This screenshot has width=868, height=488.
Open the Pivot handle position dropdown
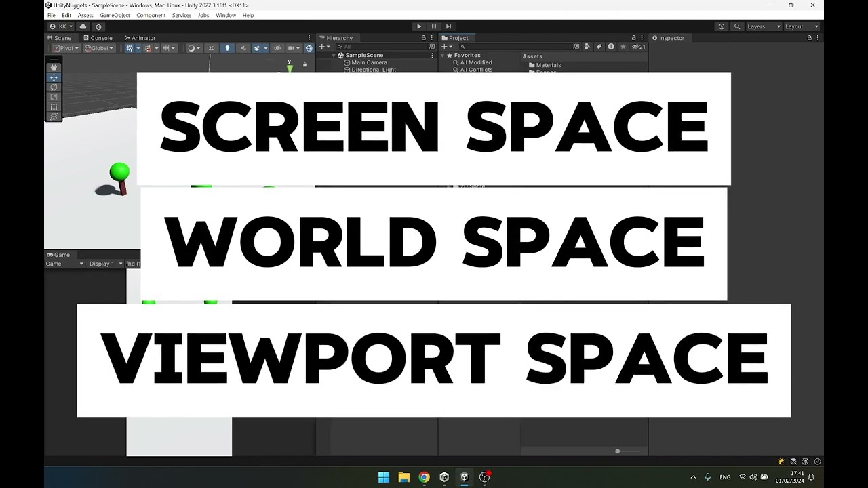(66, 48)
